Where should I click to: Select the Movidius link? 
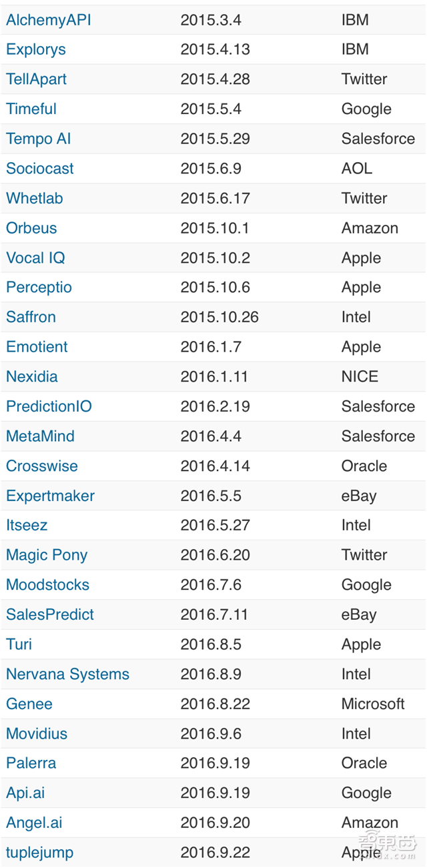click(37, 734)
